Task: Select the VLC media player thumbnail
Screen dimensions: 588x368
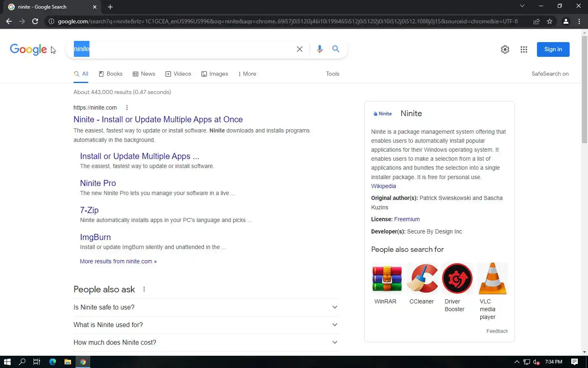Action: (x=492, y=278)
